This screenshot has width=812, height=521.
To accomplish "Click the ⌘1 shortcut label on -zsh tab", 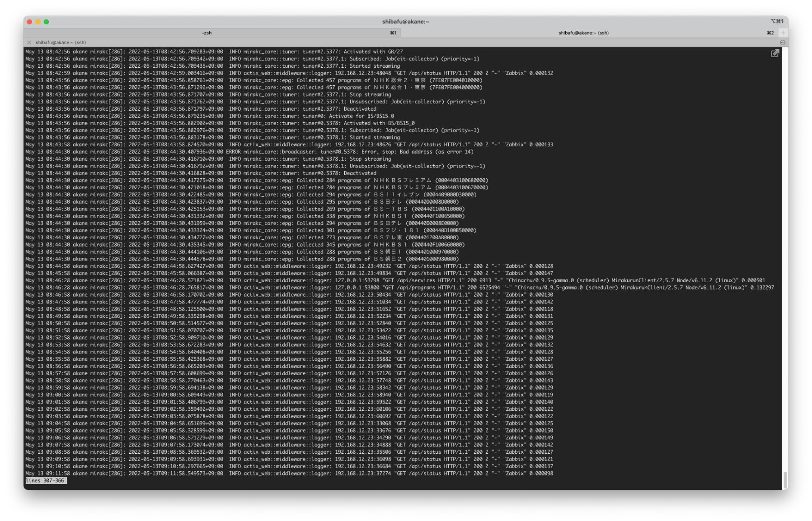I will [x=393, y=33].
